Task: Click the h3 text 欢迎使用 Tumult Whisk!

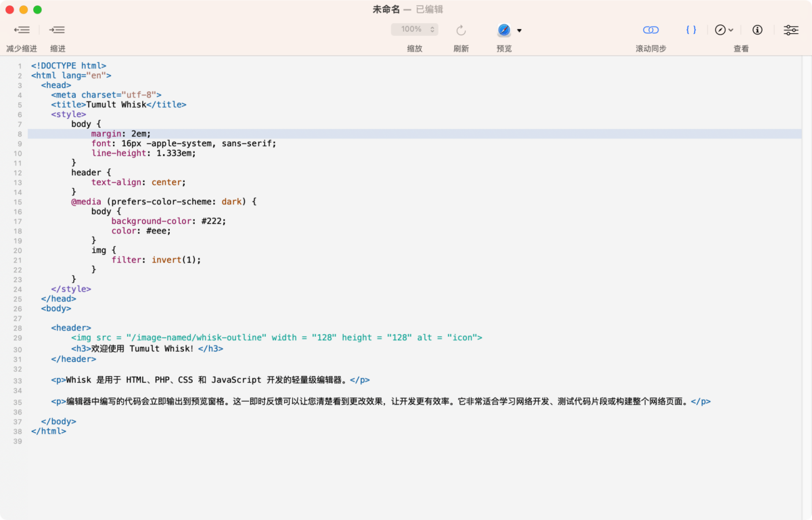Action: click(x=143, y=349)
